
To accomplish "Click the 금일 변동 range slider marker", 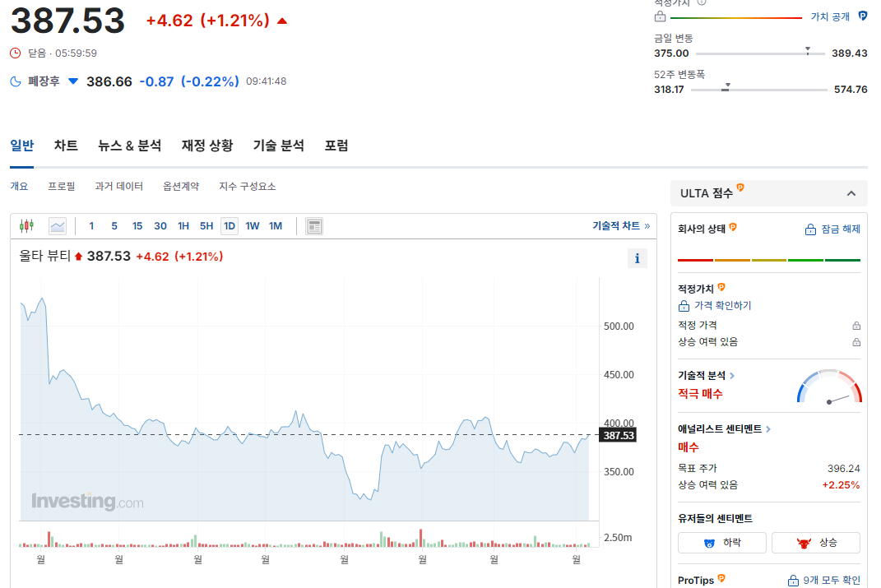I will (x=808, y=50).
